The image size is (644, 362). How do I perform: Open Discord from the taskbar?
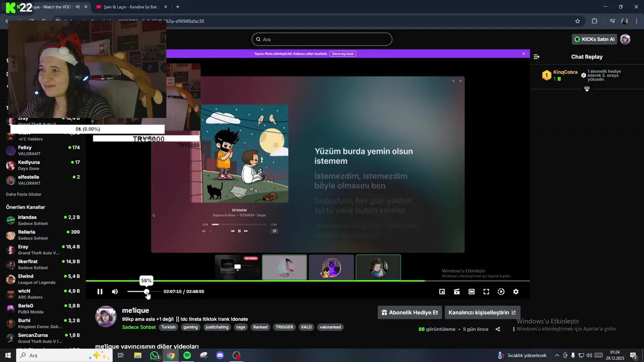pyautogui.click(x=220, y=355)
